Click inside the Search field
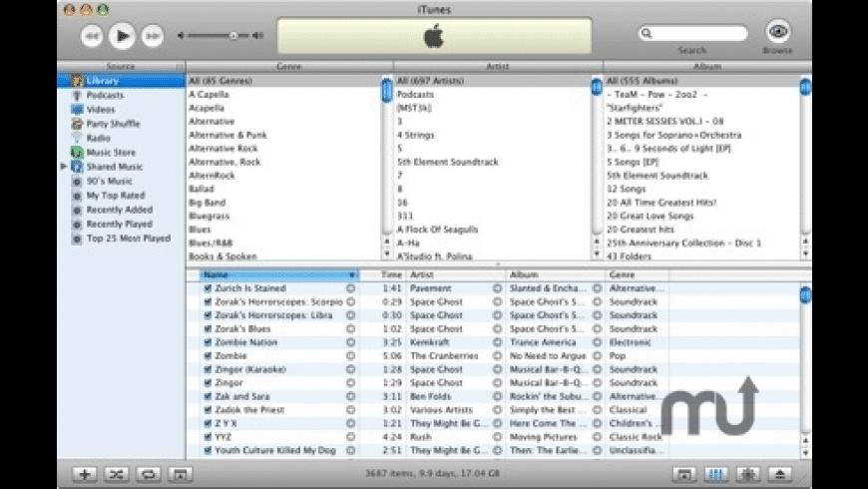The height and width of the screenshot is (489, 868). click(x=692, y=33)
